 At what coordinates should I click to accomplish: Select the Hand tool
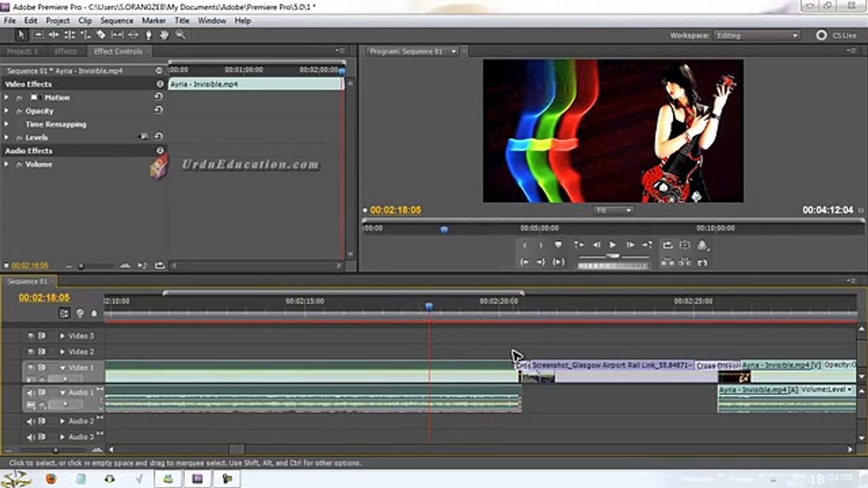164,35
